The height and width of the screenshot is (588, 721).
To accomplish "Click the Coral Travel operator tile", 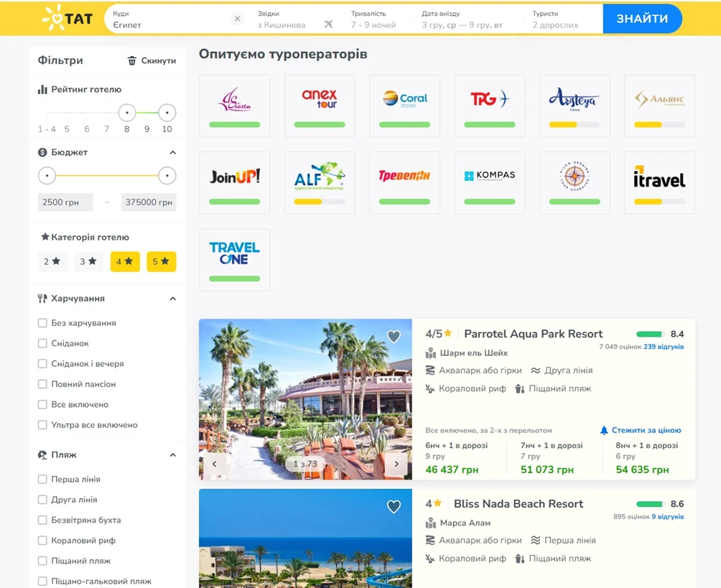I will [404, 105].
